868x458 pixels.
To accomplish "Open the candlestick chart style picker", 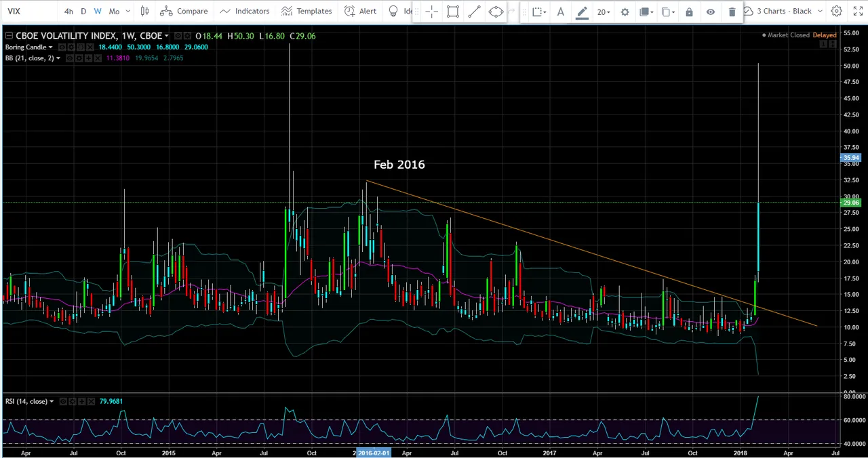I will point(144,12).
